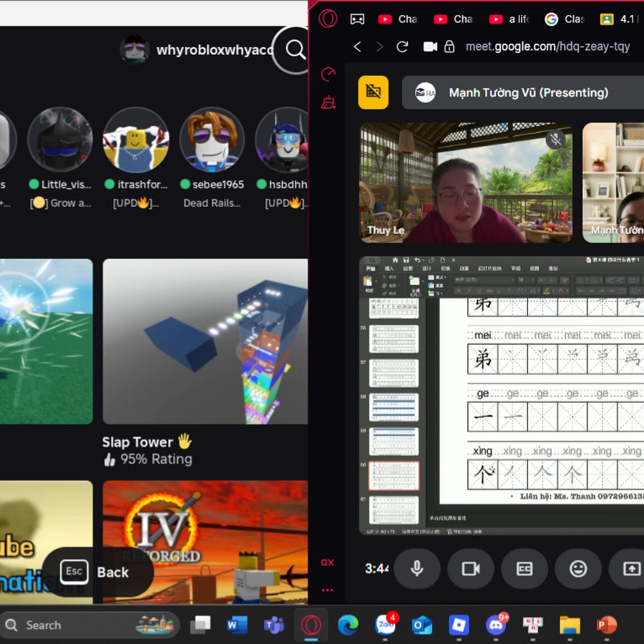The image size is (644, 644).
Task: Open Zalo from the taskbar
Action: [385, 625]
